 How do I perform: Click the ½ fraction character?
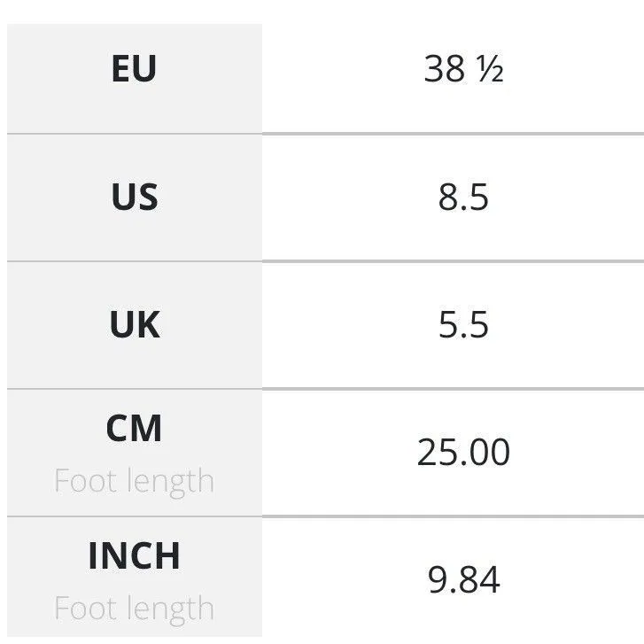490,69
